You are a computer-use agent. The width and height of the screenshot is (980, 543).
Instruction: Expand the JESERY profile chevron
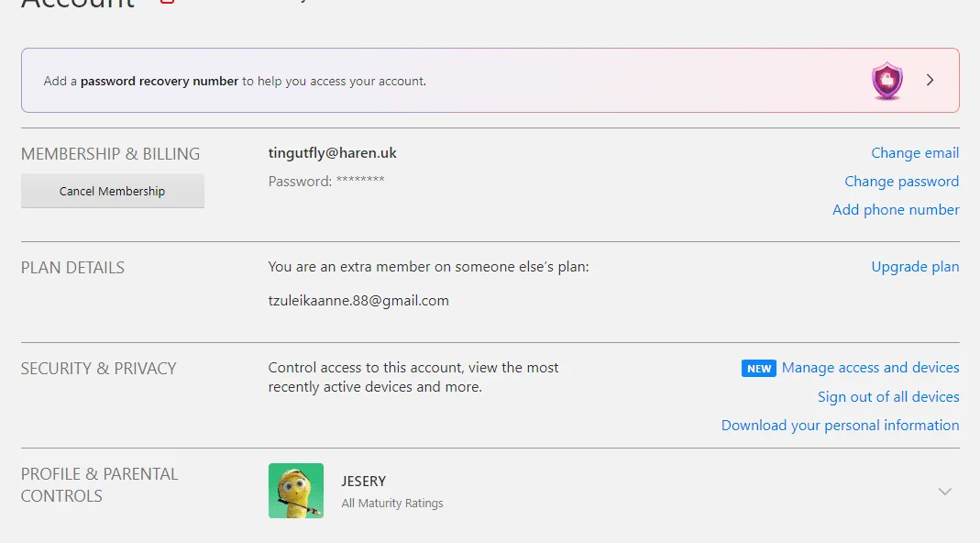[945, 492]
